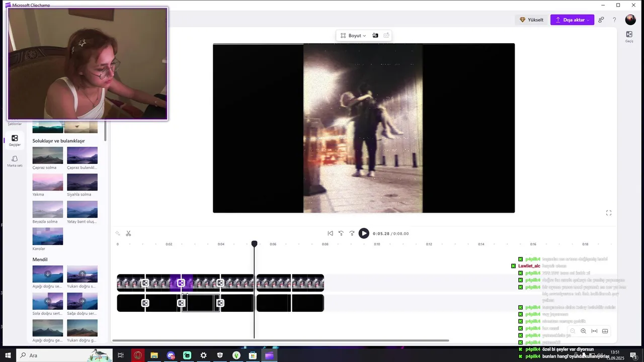Click the video preview canvas
Screen dimensions: 644x362
point(363,128)
